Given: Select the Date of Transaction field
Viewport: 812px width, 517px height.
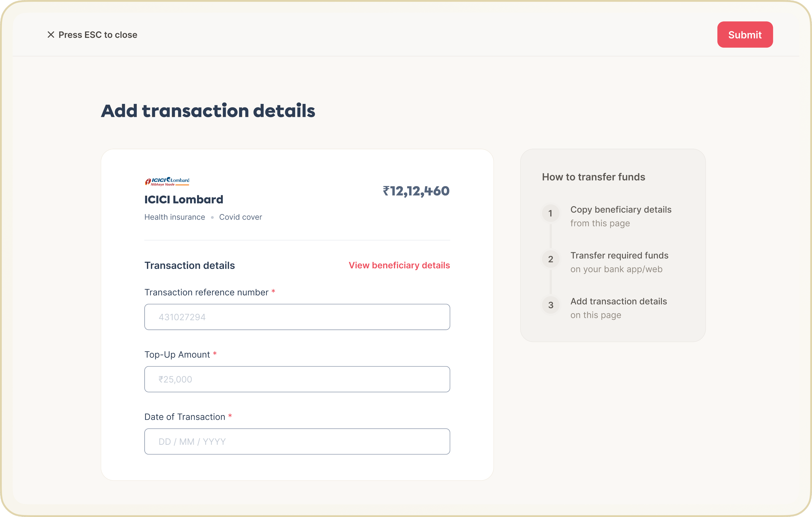Looking at the screenshot, I should pos(297,441).
